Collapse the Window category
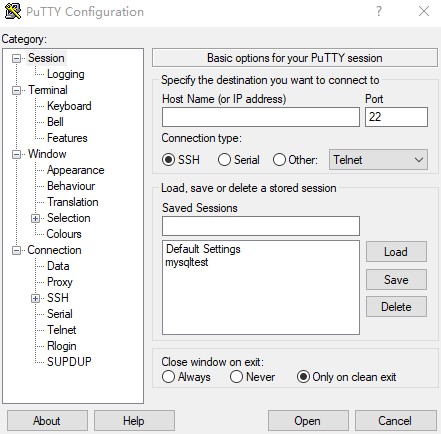This screenshot has width=441, height=434. (x=16, y=154)
